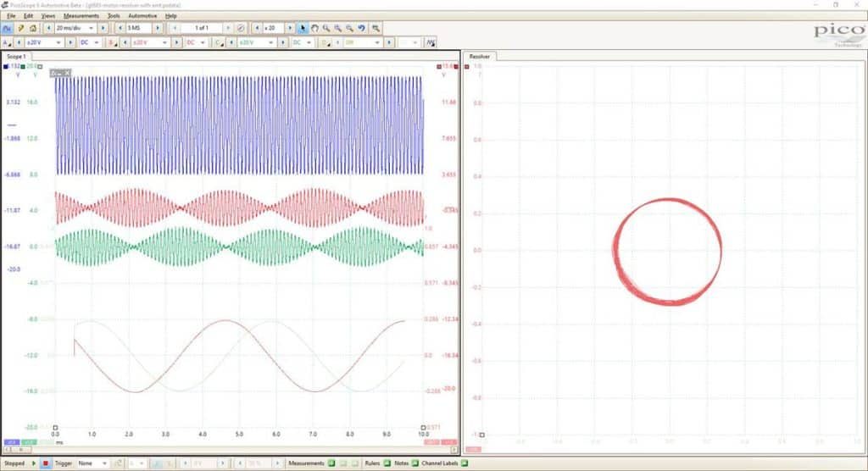
Task: Increase horizontal zoom x 20 arrow
Action: 290,28
